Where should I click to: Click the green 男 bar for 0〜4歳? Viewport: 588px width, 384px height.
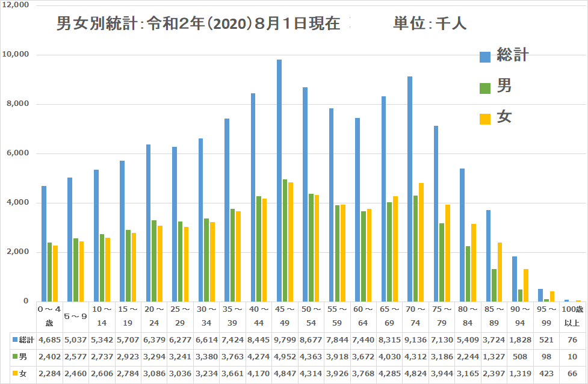tap(49, 272)
